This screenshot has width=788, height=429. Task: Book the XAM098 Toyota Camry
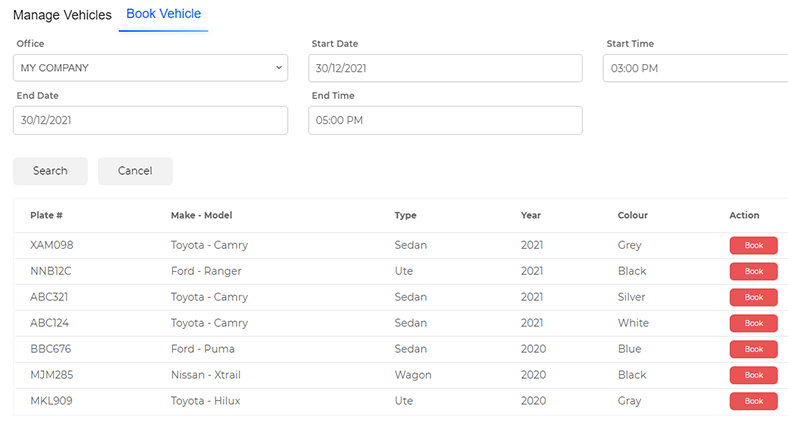point(753,245)
